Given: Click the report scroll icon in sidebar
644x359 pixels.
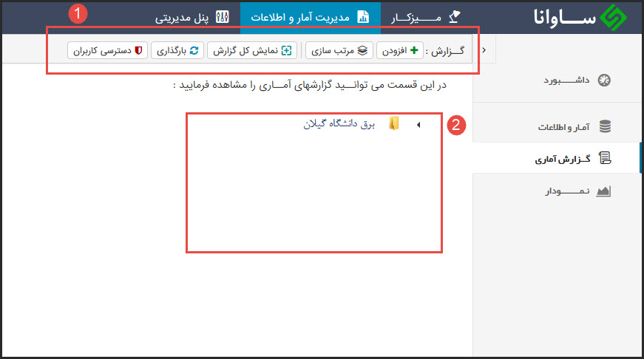Looking at the screenshot, I should (605, 158).
